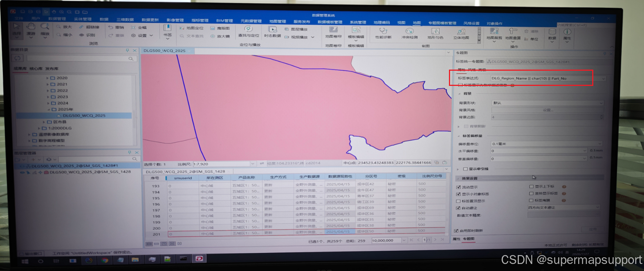Open the 三维数据 ribbon tab
This screenshot has width=644, height=271.
coord(125,20)
